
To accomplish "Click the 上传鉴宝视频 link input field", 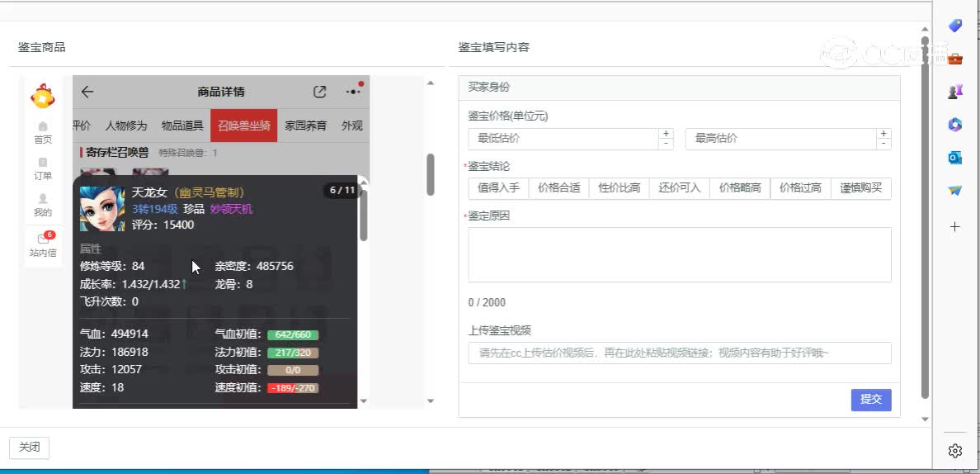I will pyautogui.click(x=680, y=353).
